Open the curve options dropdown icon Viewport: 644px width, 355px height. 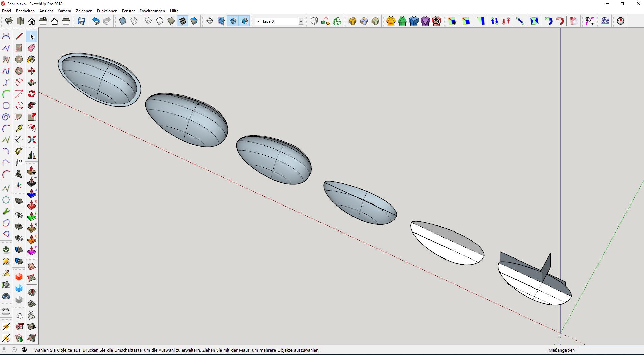pyautogui.click(x=589, y=21)
